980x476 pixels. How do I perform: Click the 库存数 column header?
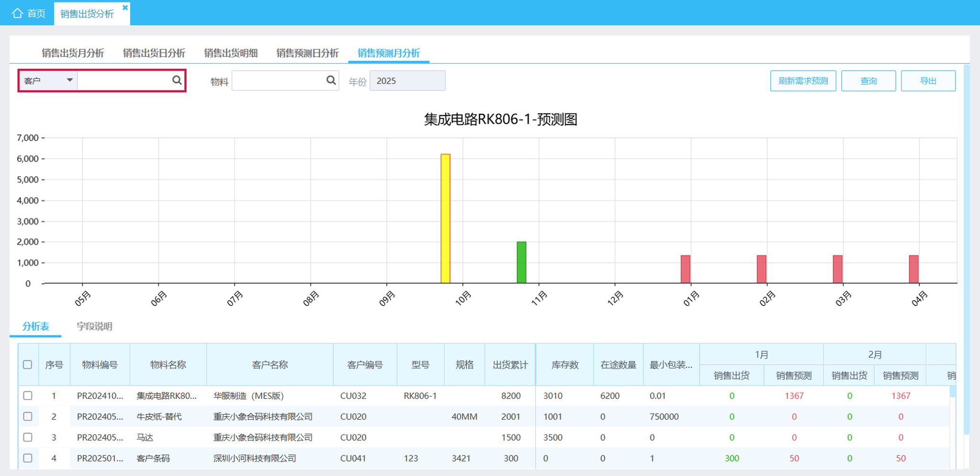tap(565, 365)
